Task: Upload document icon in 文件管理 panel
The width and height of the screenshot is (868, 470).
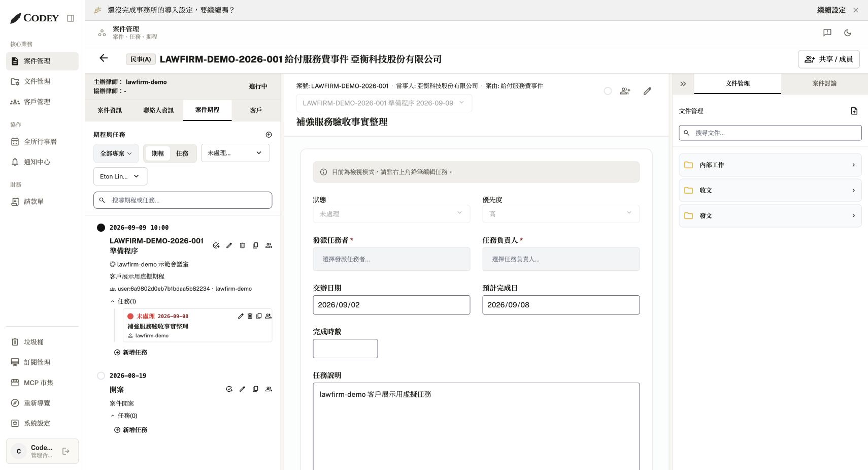Action: [854, 111]
